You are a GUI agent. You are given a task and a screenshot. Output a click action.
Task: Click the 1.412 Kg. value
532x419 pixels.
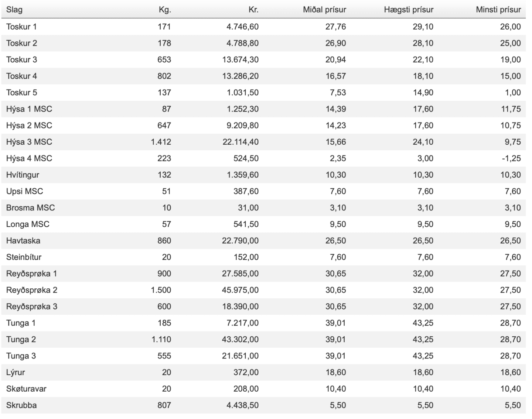pyautogui.click(x=161, y=142)
